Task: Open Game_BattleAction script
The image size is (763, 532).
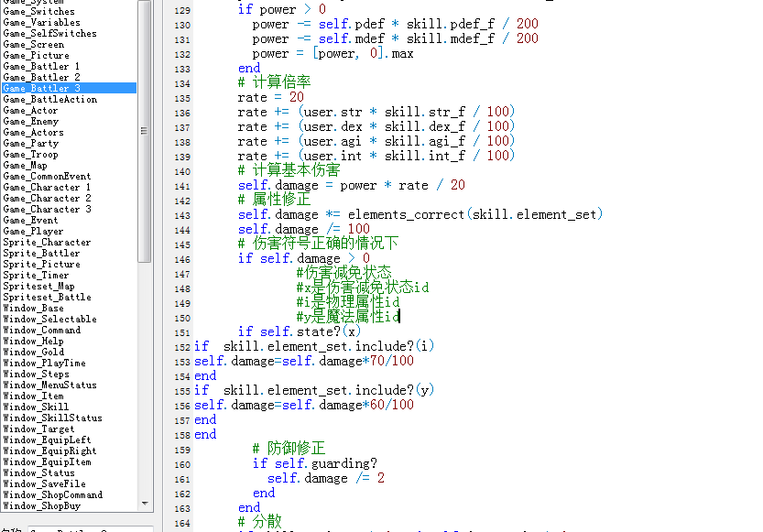Action: (50, 99)
